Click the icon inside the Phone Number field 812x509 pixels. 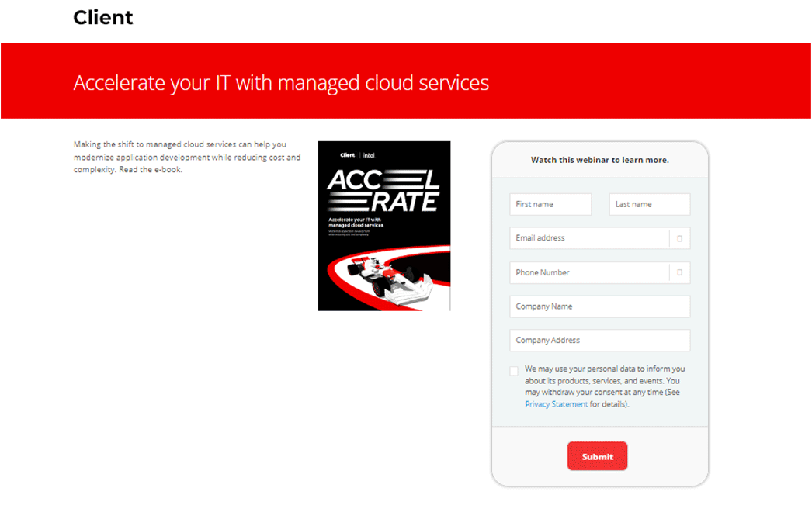(x=680, y=272)
